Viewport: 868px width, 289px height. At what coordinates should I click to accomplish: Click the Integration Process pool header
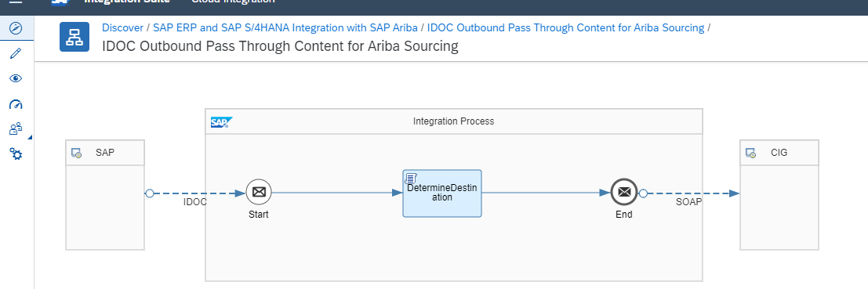click(454, 121)
